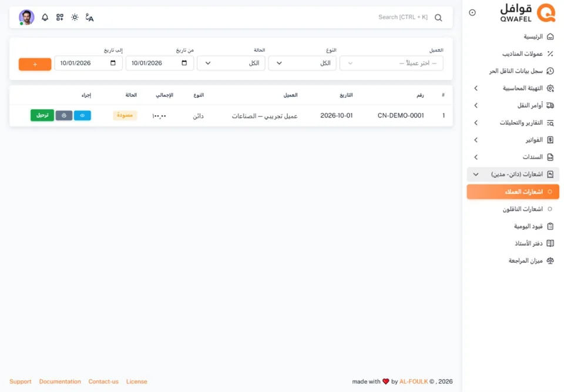Click the notes icon for اشعارات (دائن- مدين)

point(550,174)
